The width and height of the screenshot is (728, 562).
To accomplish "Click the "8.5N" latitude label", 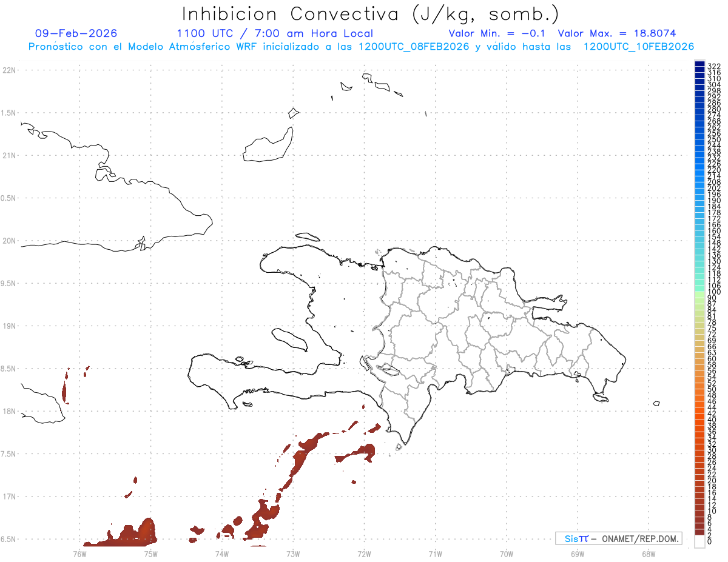I will pyautogui.click(x=9, y=369).
